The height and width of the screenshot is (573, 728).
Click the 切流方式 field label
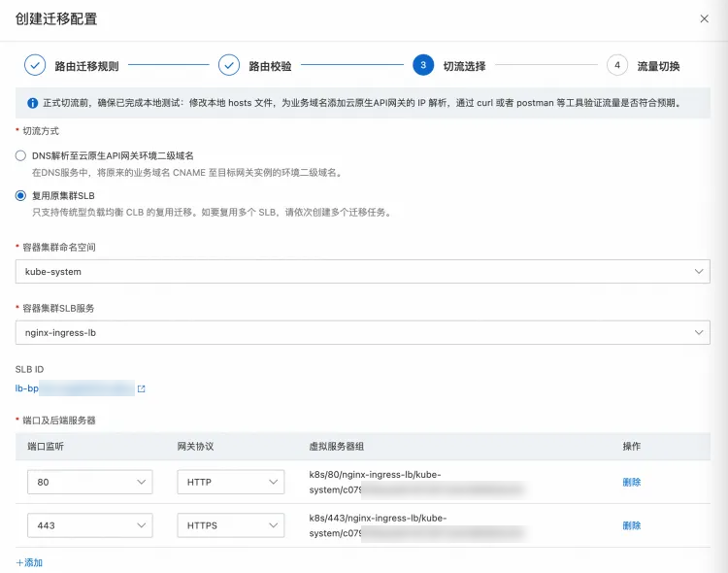pos(41,131)
